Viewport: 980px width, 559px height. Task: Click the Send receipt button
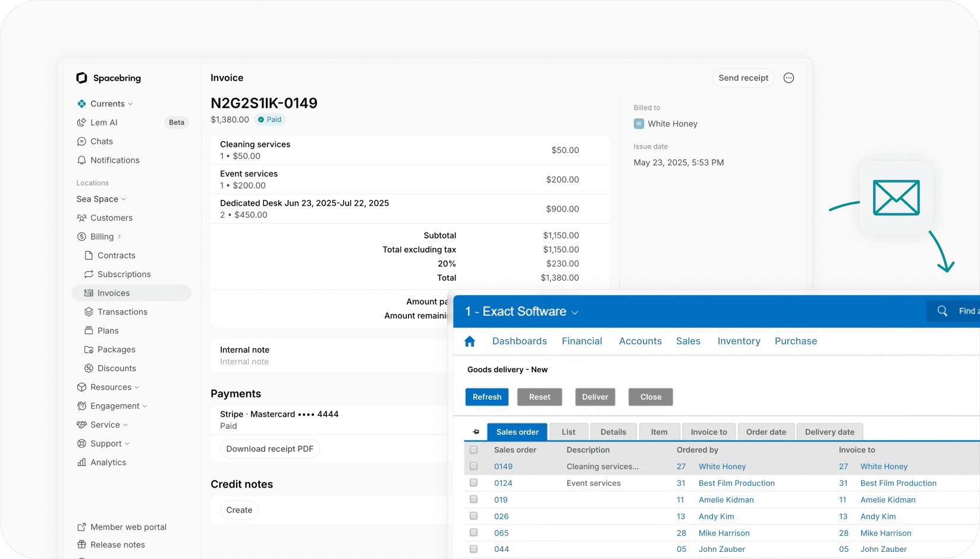tap(743, 78)
